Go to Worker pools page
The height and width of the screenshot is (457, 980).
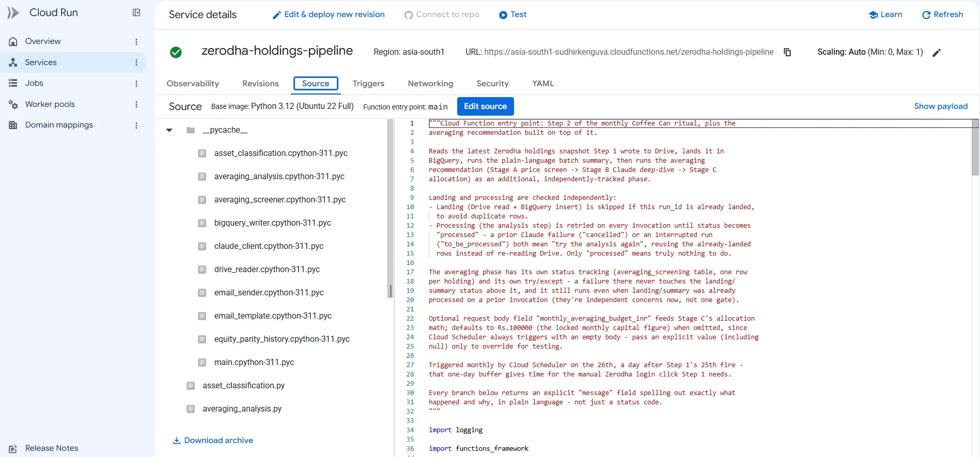50,104
